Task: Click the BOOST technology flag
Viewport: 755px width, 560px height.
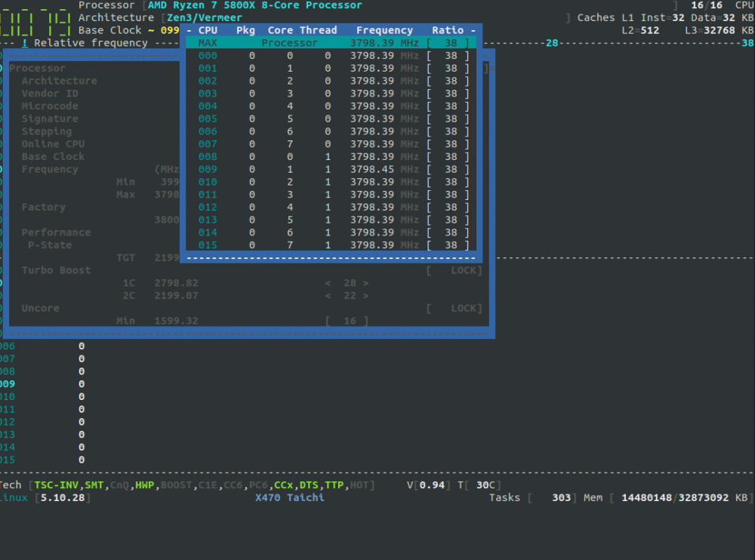Action: click(x=176, y=485)
